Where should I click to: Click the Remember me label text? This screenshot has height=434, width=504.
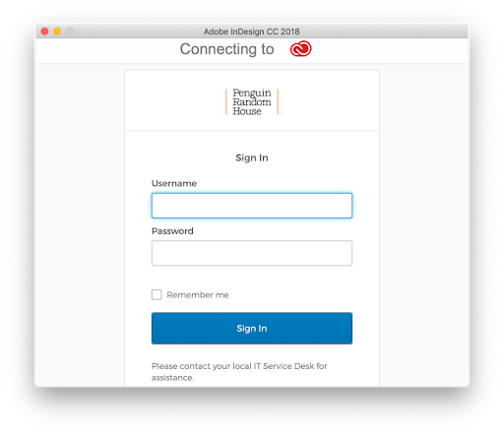tap(198, 295)
